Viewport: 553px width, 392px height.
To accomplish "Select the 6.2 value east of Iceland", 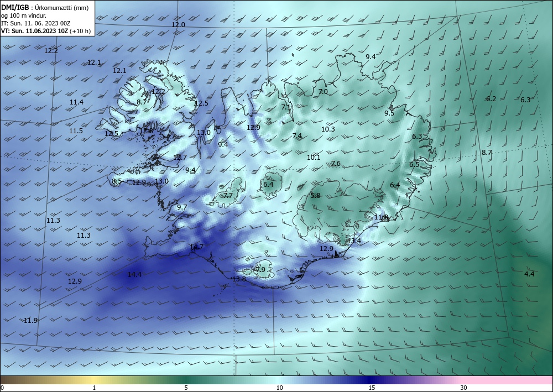I will (x=491, y=99).
